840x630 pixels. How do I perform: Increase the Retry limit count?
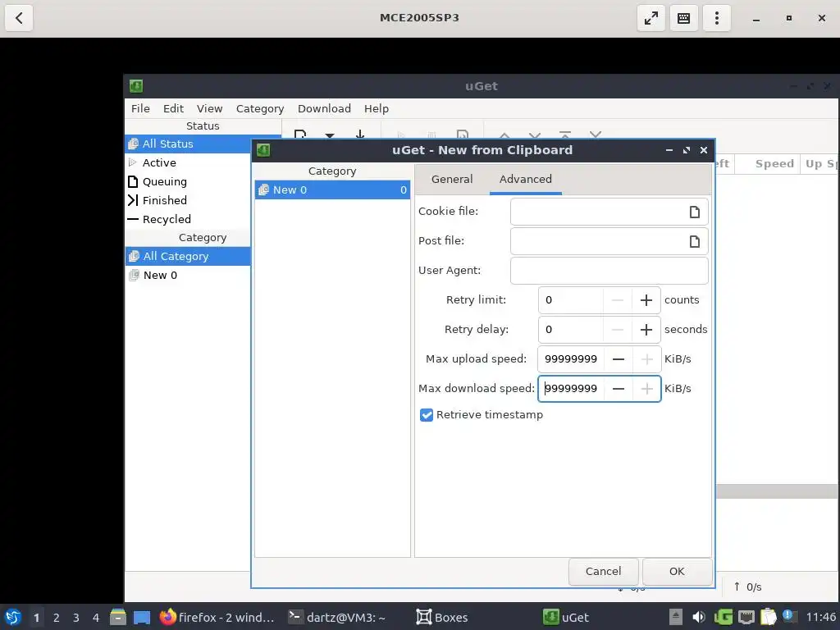click(646, 300)
